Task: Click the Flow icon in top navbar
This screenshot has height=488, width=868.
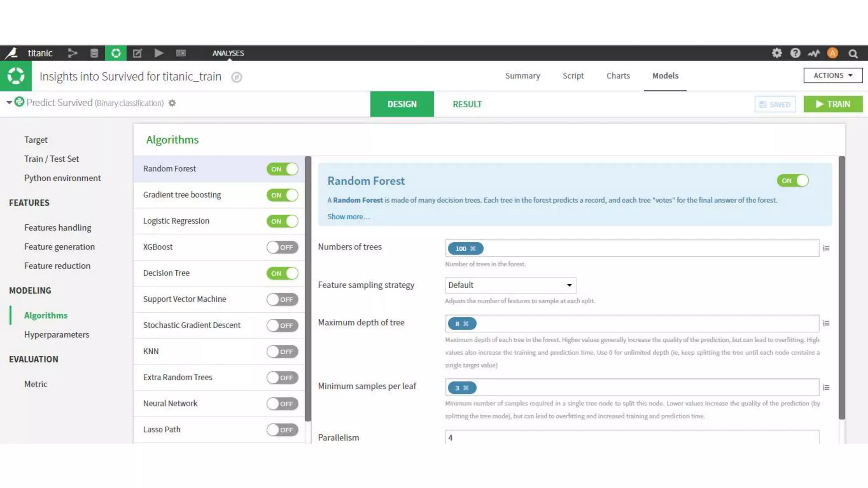Action: coord(72,53)
